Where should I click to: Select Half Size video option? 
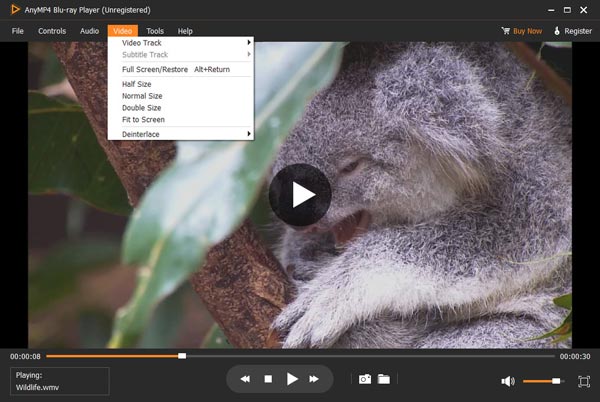181,84
